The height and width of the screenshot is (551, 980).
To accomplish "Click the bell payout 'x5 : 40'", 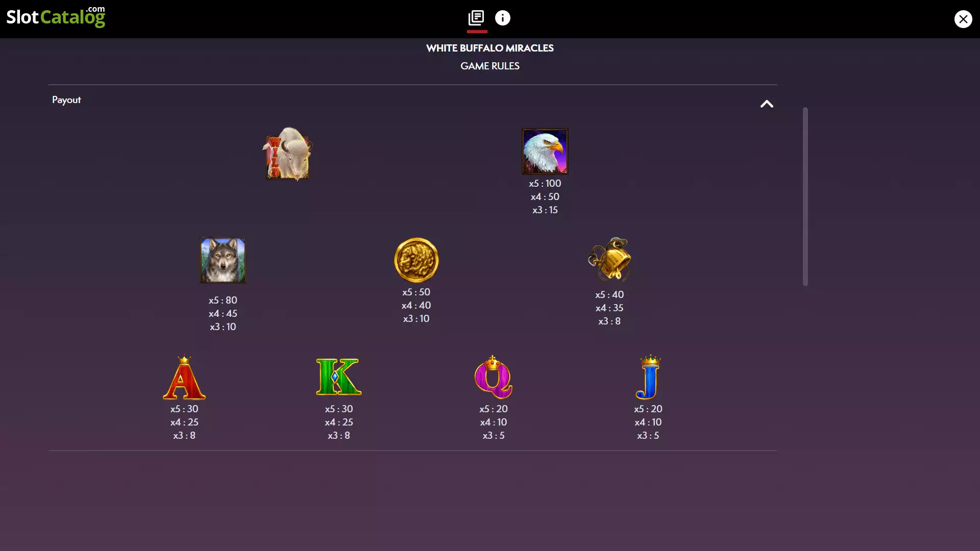I will click(609, 295).
